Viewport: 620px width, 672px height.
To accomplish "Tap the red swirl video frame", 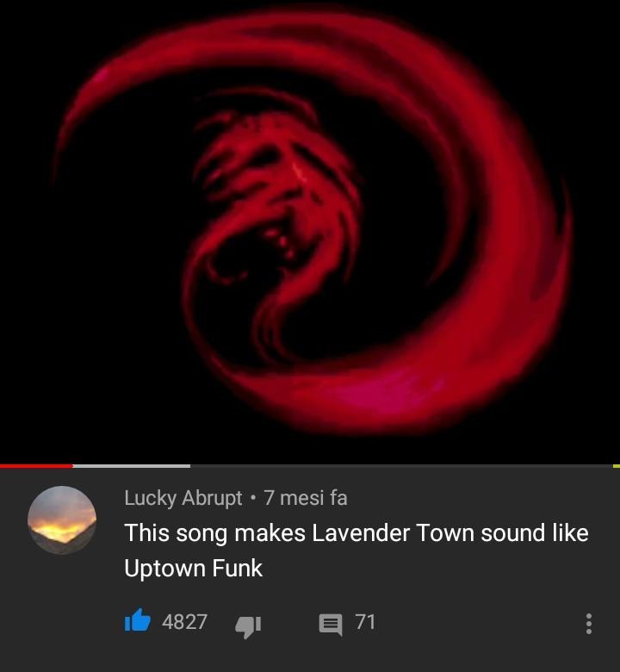I will tap(310, 232).
